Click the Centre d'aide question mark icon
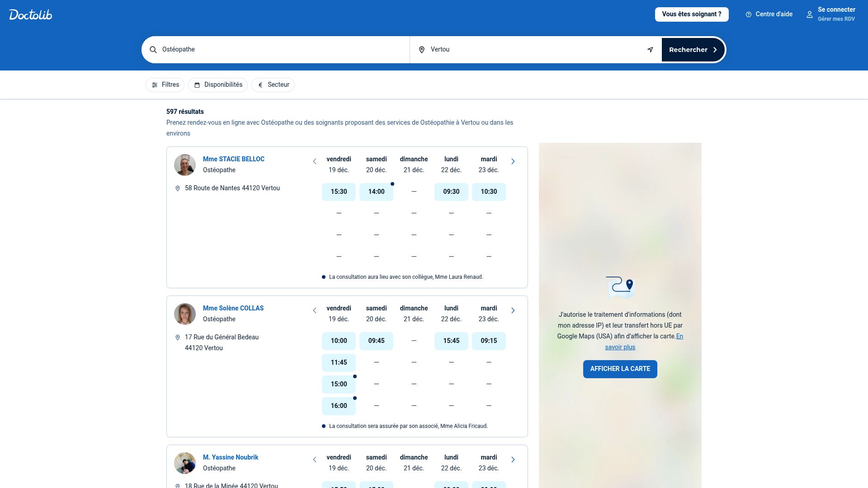 (x=748, y=14)
